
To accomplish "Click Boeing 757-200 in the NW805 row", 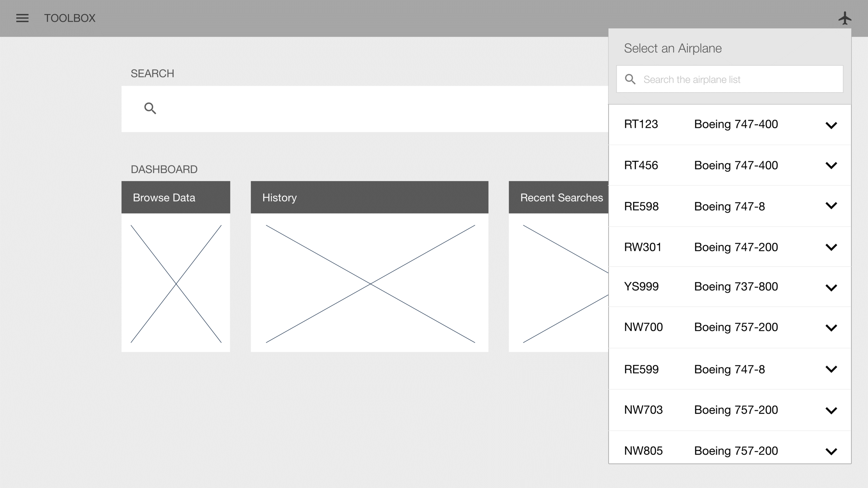I will pos(736,451).
